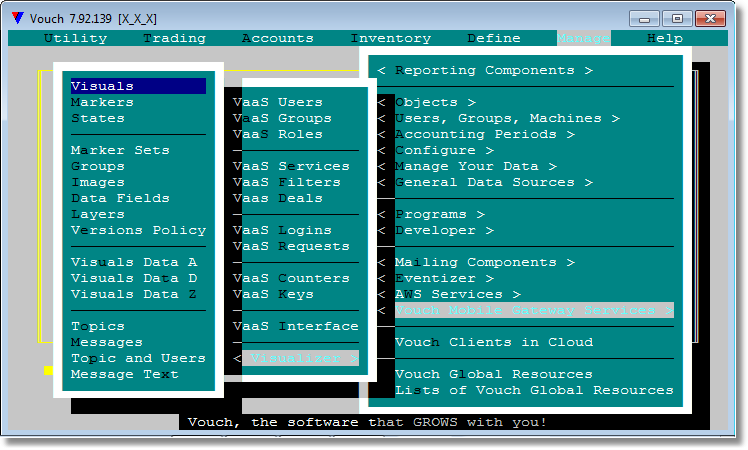Select VaaS Roles
Screen dimensions: 748x450
278,134
